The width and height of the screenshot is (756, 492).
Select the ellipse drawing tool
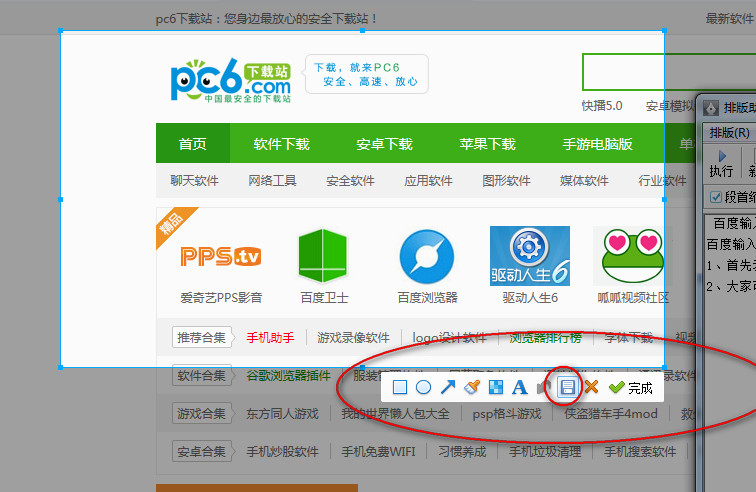pyautogui.click(x=423, y=387)
